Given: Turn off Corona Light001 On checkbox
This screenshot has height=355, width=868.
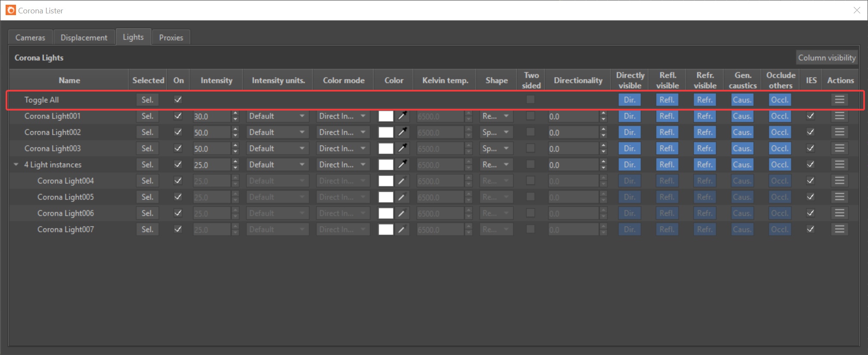Looking at the screenshot, I should point(178,116).
